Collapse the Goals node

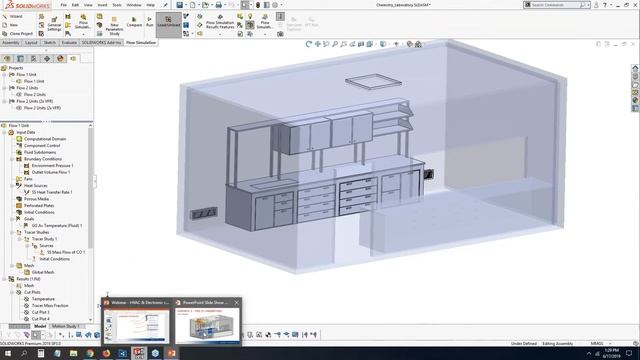tap(12, 219)
